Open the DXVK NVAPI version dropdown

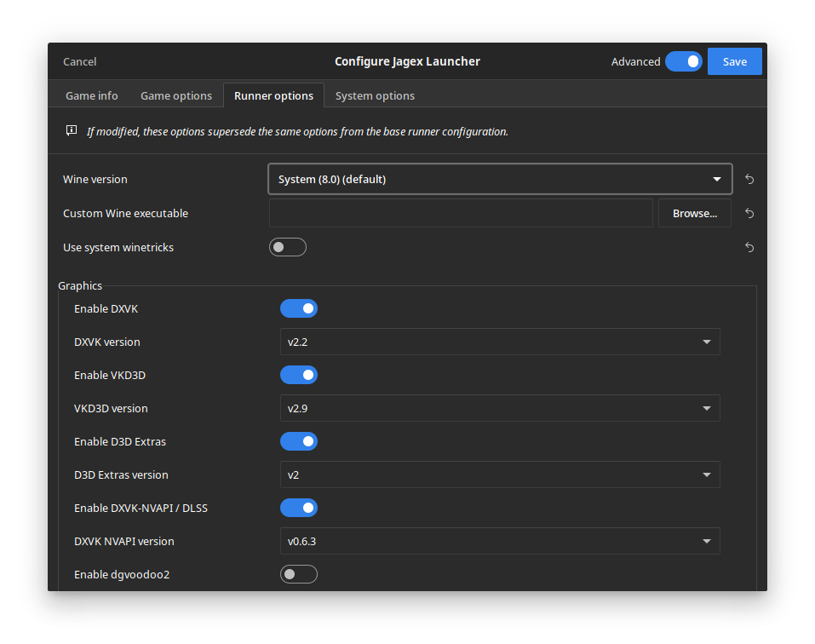[x=500, y=541]
